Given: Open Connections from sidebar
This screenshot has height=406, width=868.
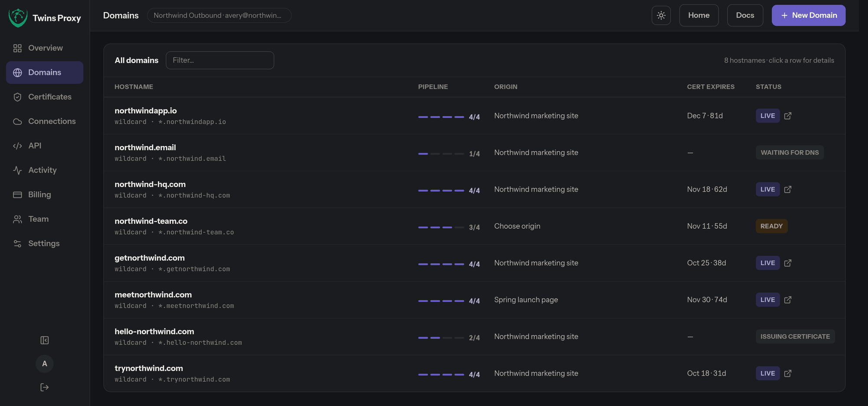Looking at the screenshot, I should point(45,121).
